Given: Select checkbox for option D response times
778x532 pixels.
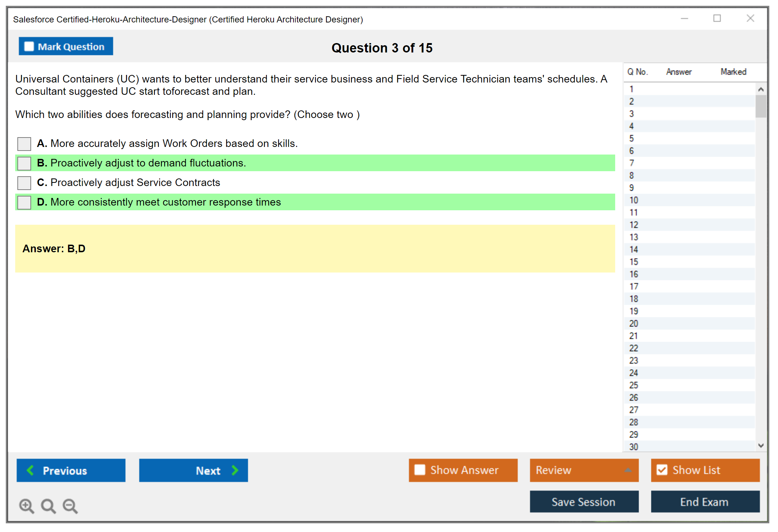Looking at the screenshot, I should [x=24, y=202].
